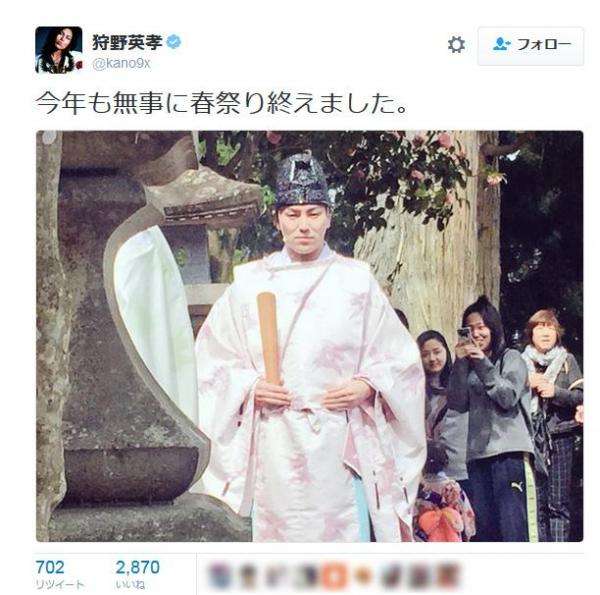600x595 pixels.
Task: Open the fourth blurred liker avatar
Action: pos(307,576)
